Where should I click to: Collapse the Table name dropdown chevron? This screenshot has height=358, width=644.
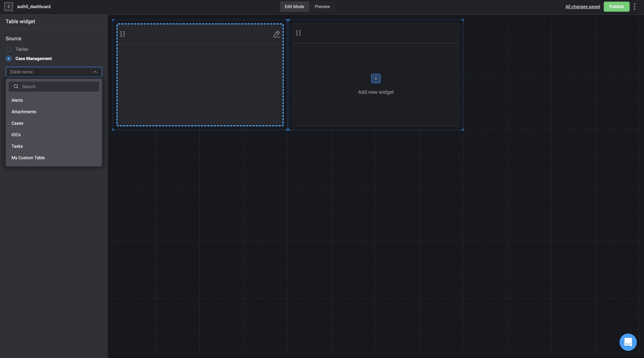[x=95, y=72]
